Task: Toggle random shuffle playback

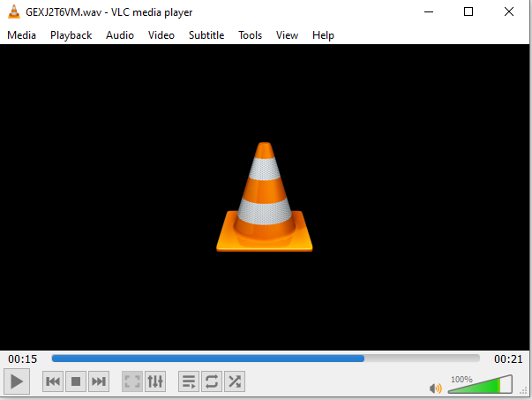Action: [x=235, y=381]
